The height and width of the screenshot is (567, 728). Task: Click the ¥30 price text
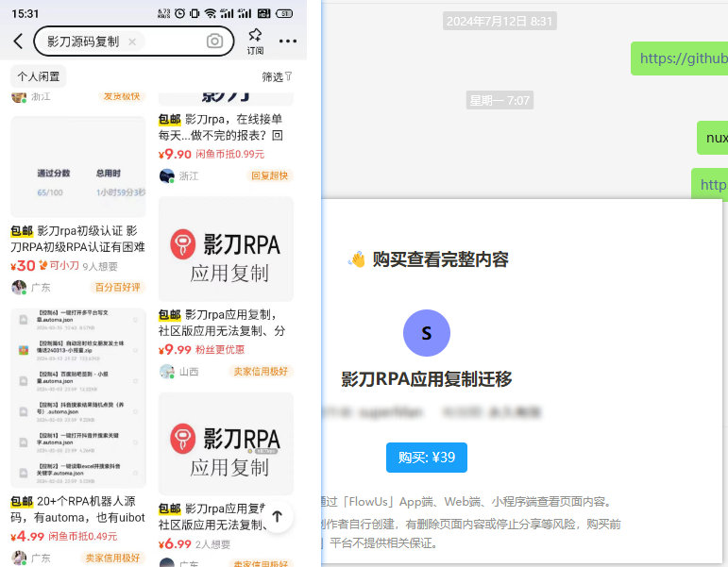tap(24, 266)
